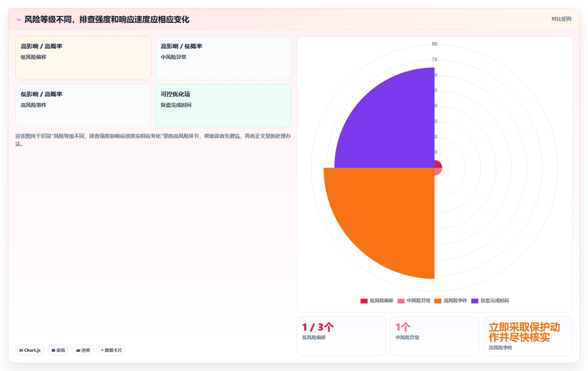Click the 70 axis label on chart
This screenshot has width=588, height=371.
(435, 60)
